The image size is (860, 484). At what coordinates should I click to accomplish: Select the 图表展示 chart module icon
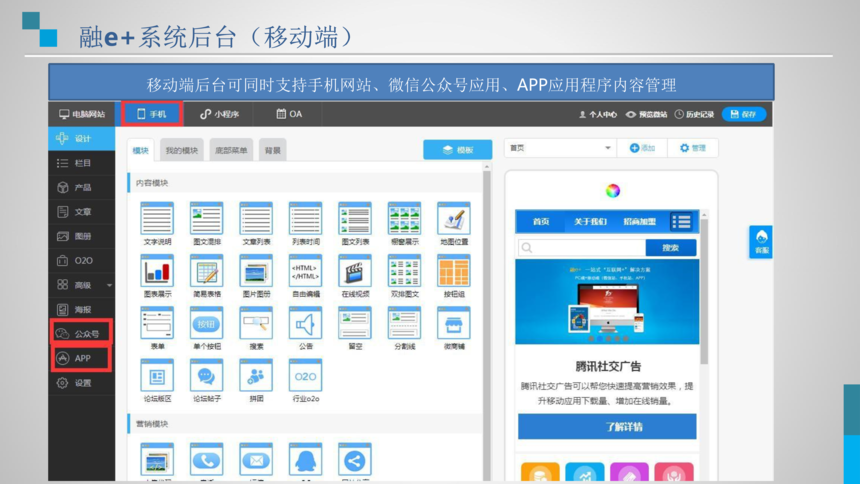[x=157, y=270]
